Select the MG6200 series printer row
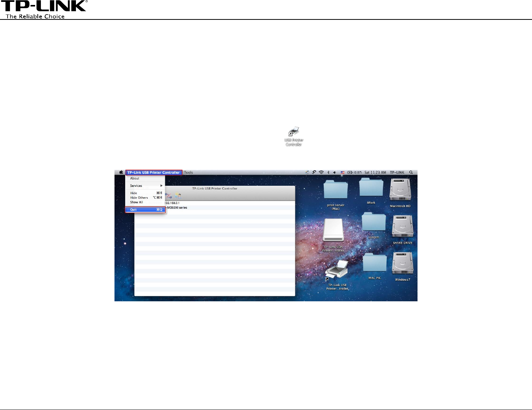This screenshot has height=410, width=532. point(215,207)
